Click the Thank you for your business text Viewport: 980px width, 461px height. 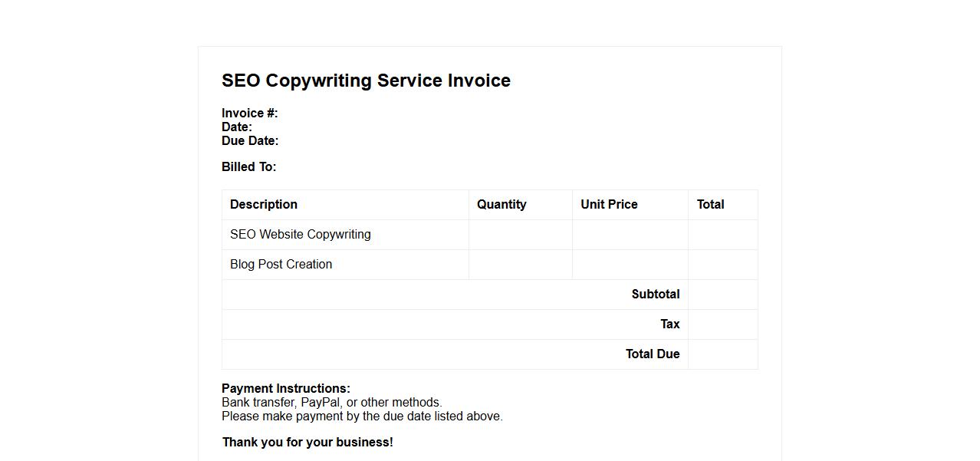[x=307, y=443]
